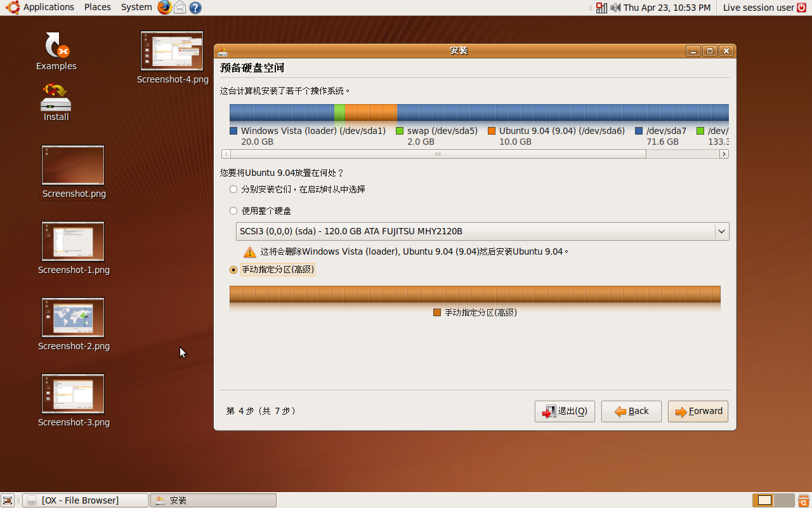
Task: Click the network status tray icon
Action: (601, 8)
